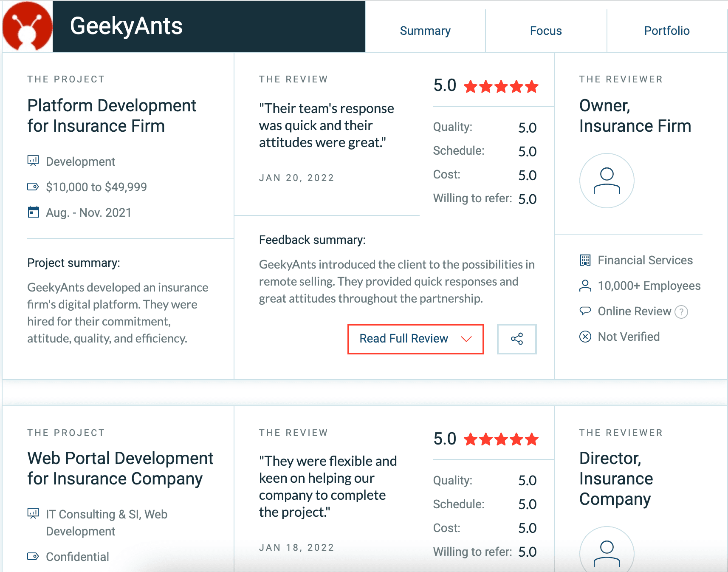Open Web Portal Development for Insurance Company title
This screenshot has height=572, width=728.
tap(120, 468)
